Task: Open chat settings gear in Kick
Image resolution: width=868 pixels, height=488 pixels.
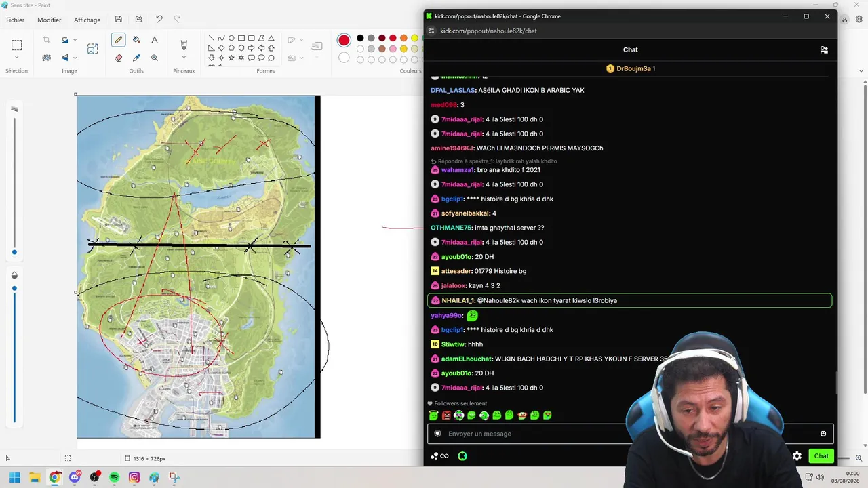Action: pos(797,456)
